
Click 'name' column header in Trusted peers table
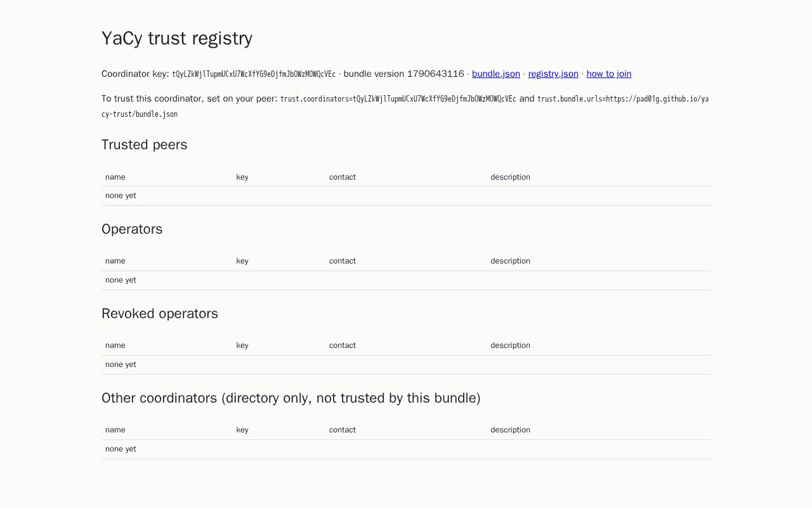(115, 177)
